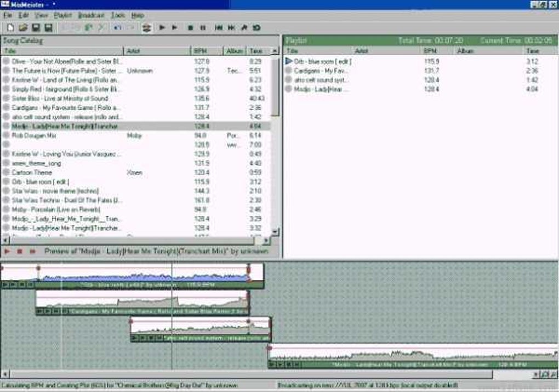Click the green icon after greyed toolbar icons
The image size is (559, 392).
pyautogui.click(x=88, y=28)
